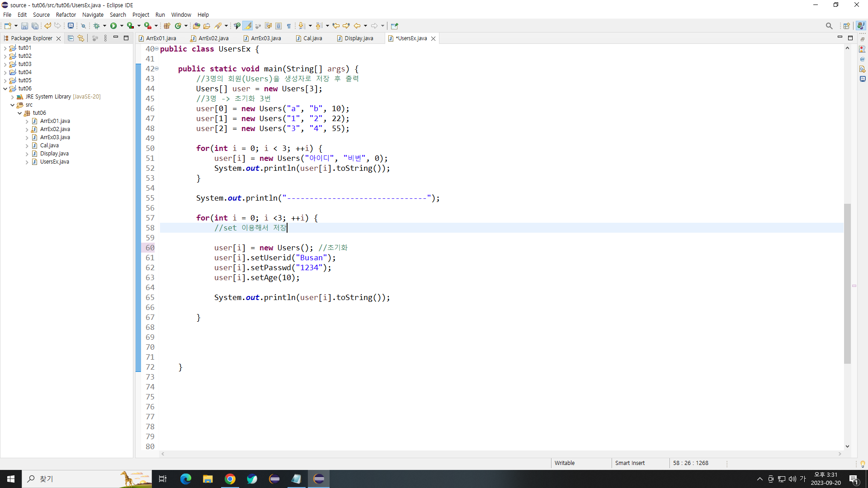
Task: Click the editor vertical scrollbar thumb
Action: click(x=847, y=283)
